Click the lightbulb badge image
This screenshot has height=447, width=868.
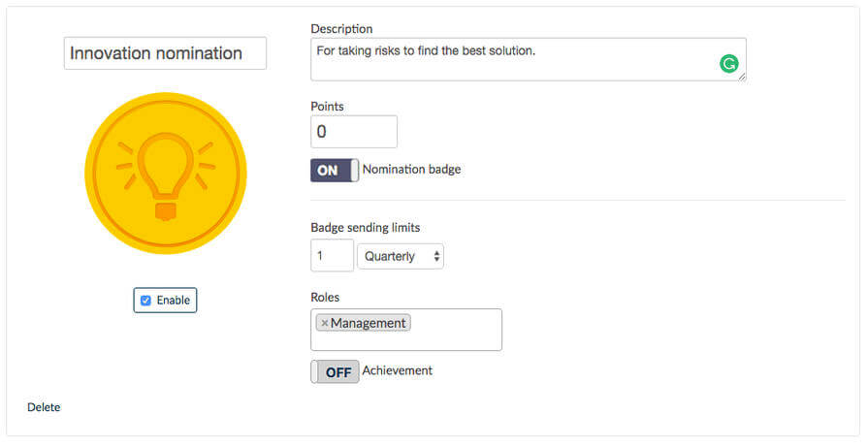[166, 174]
